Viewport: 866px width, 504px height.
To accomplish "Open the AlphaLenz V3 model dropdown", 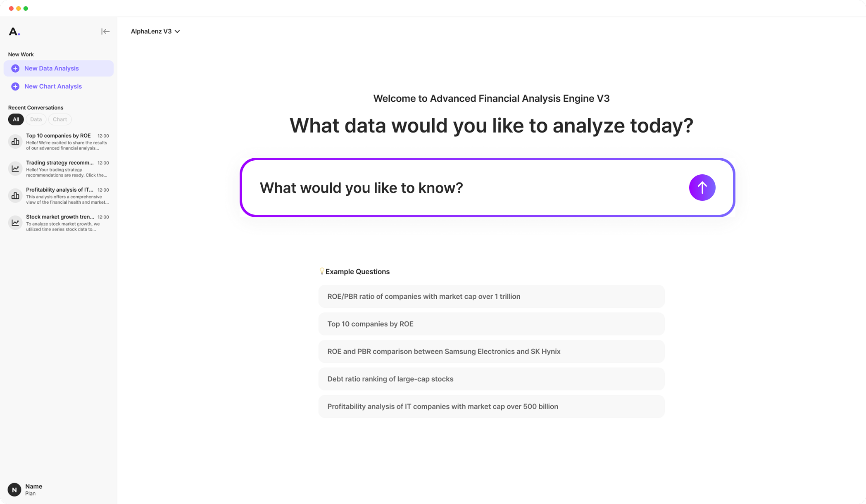I will tap(151, 31).
